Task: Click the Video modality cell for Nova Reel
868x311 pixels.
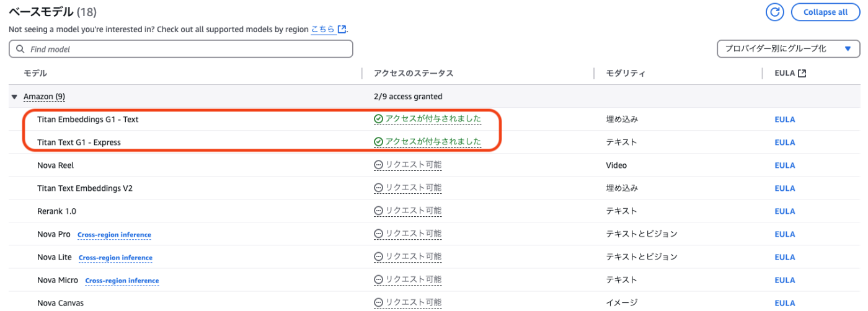Action: (x=616, y=165)
